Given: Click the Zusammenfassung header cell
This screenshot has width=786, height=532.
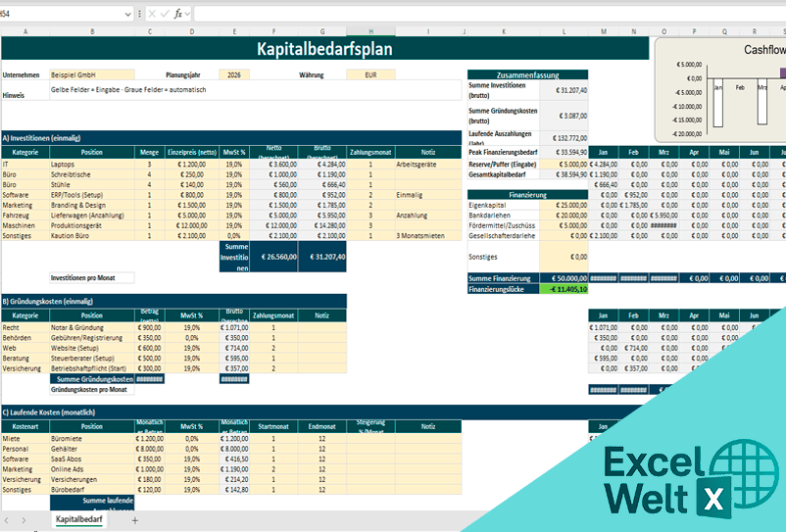Looking at the screenshot, I should (x=528, y=74).
